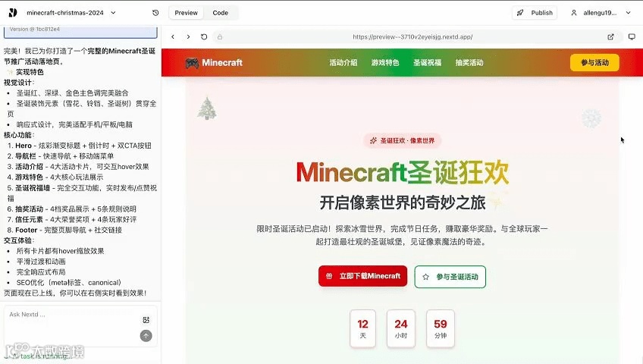
Task: Click the 立即下载Minecraft button
Action: pos(362,276)
